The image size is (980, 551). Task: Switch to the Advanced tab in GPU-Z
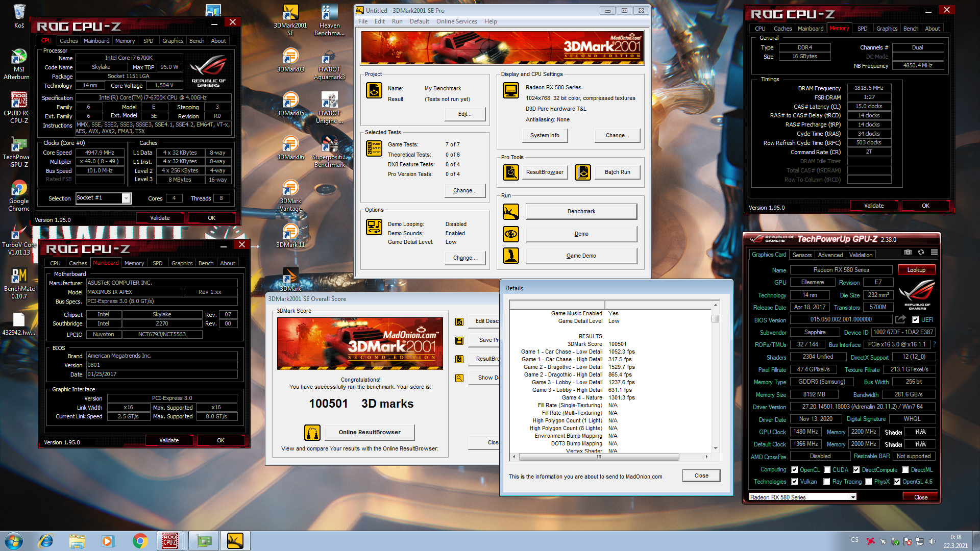[x=830, y=255]
